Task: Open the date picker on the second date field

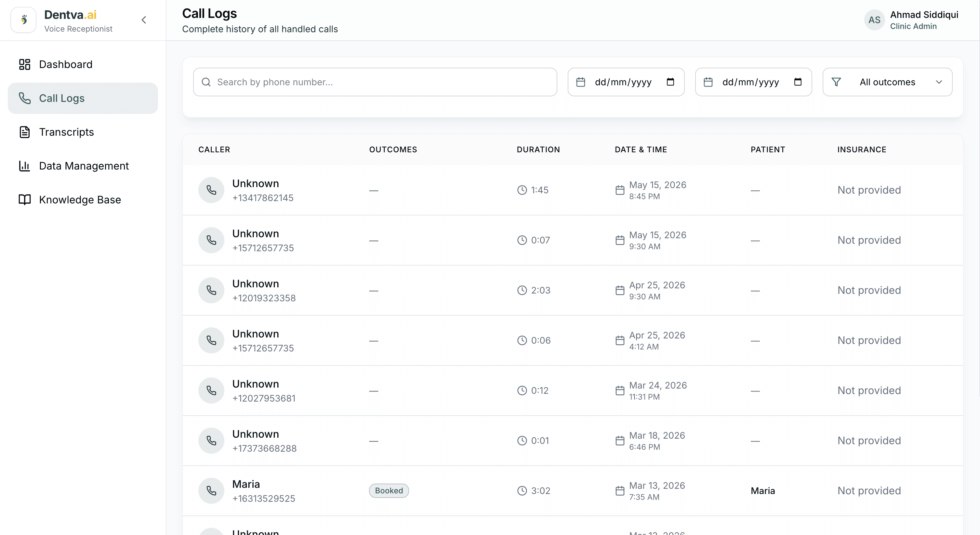Action: 798,82
